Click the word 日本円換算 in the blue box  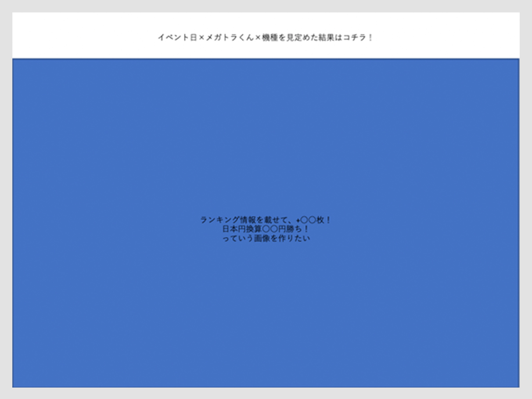point(241,229)
